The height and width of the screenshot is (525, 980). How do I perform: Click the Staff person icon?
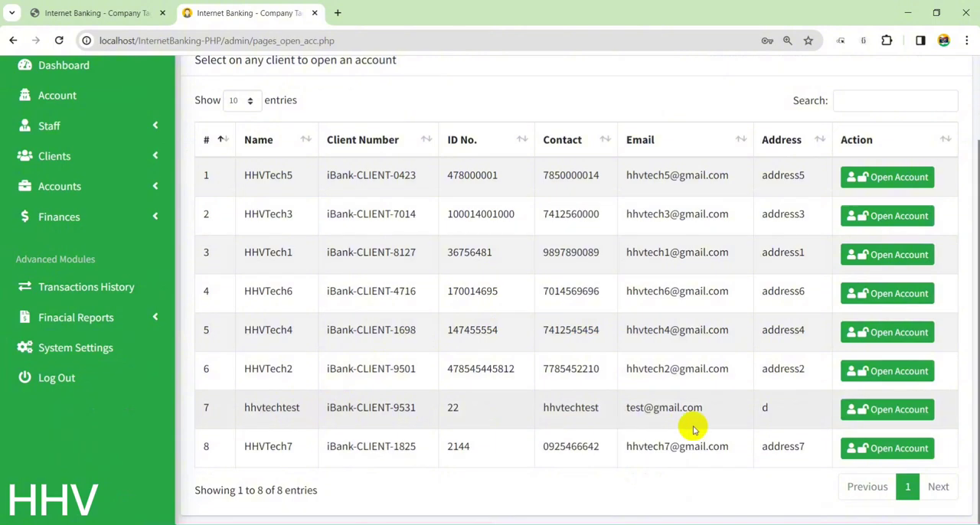pyautogui.click(x=24, y=126)
